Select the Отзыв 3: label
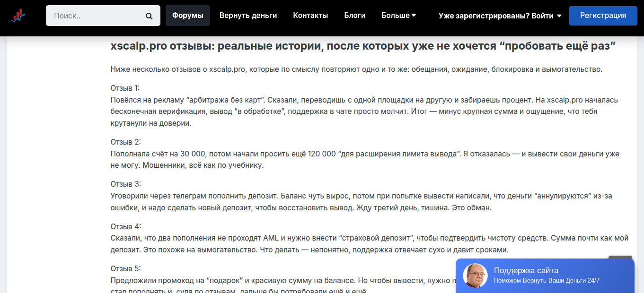This screenshot has width=644, height=293. click(126, 184)
